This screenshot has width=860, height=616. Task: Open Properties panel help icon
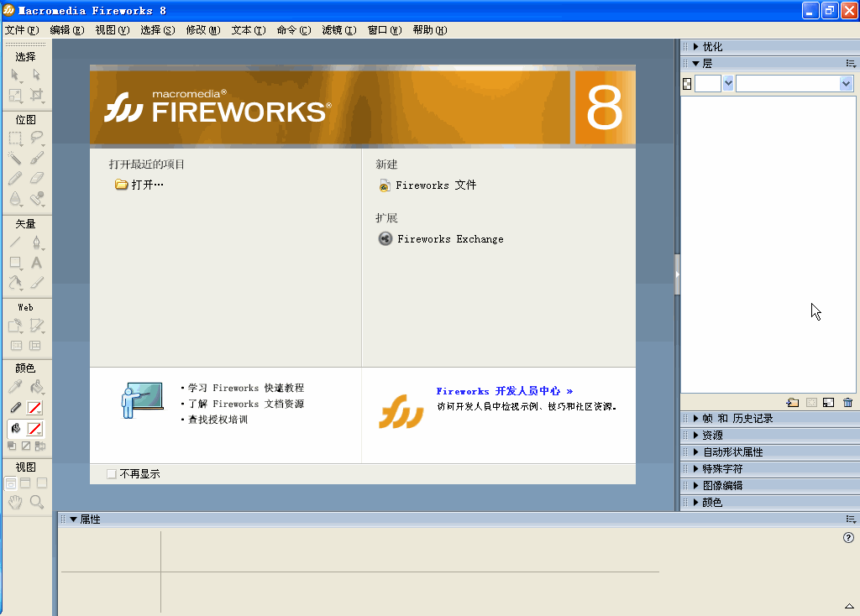pyautogui.click(x=848, y=538)
